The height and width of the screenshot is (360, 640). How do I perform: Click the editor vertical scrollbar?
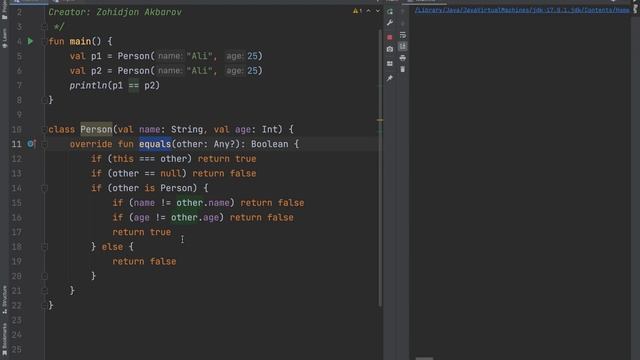pyautogui.click(x=380, y=167)
